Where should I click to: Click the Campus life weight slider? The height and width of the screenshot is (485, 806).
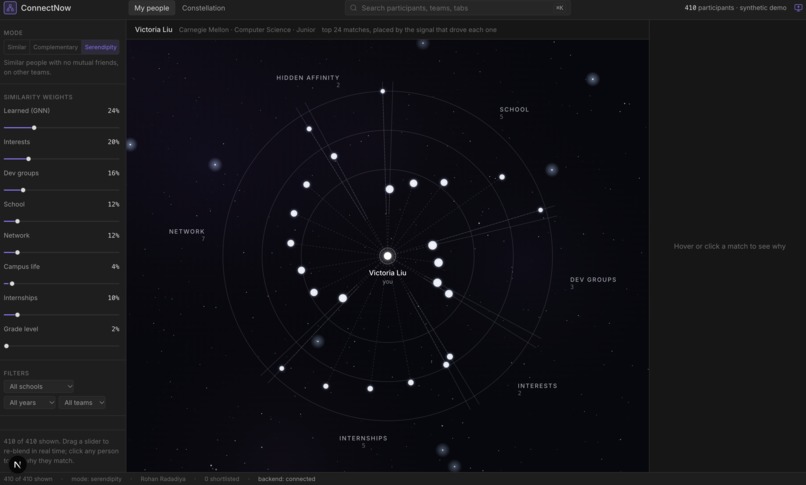[x=61, y=284]
